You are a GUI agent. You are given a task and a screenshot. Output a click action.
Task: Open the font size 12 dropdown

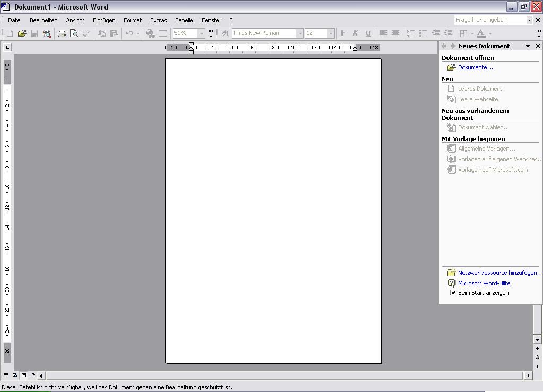[x=331, y=33]
